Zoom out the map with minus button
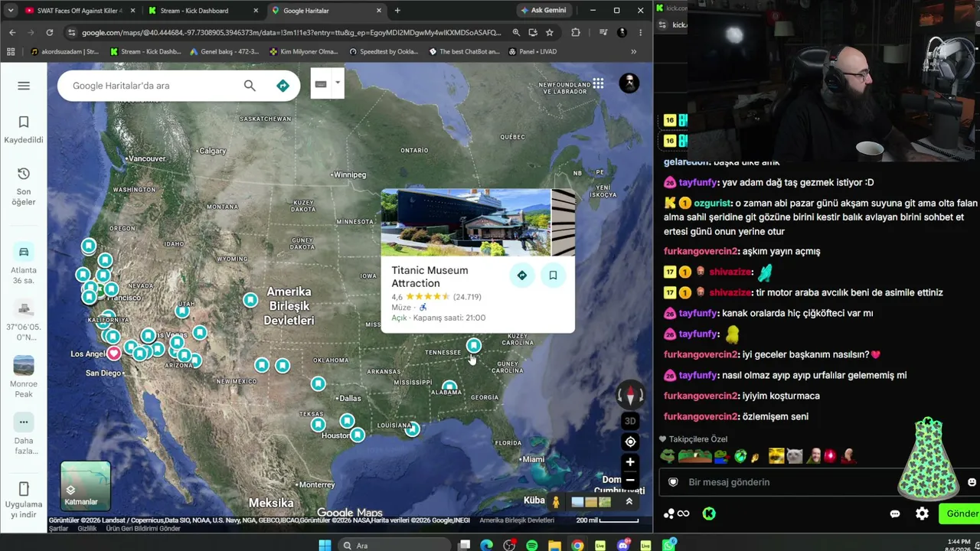Screen dimensions: 980x551 630,481
